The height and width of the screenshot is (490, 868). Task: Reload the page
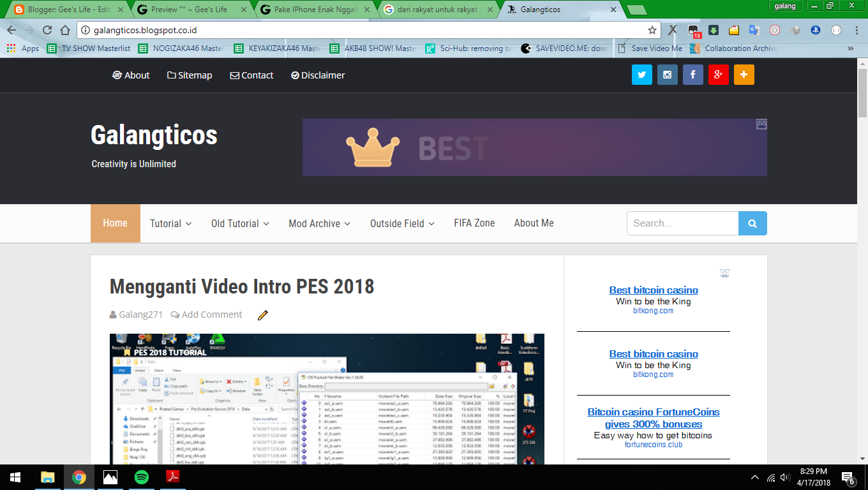[x=47, y=30]
